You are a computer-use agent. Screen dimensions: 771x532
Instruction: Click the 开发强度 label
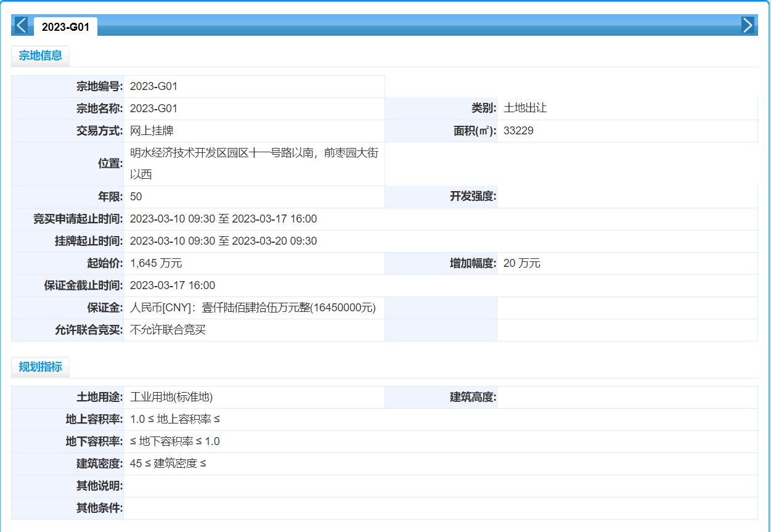[x=473, y=197]
